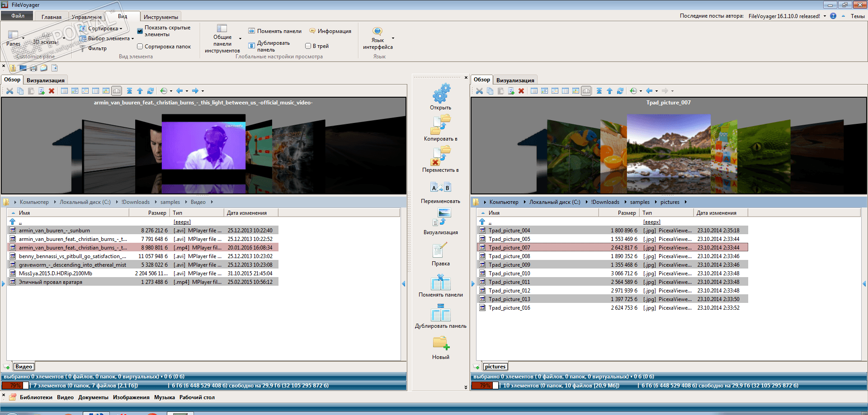Click the red Delete icon in right panel toolbar
The image size is (868, 415).
521,91
